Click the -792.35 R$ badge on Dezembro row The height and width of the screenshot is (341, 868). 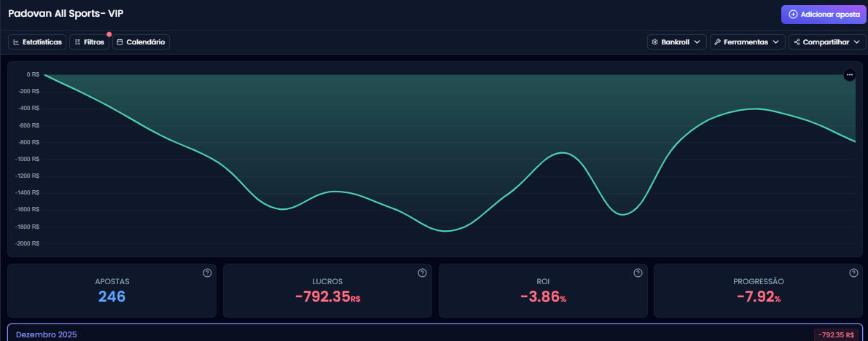(x=836, y=335)
